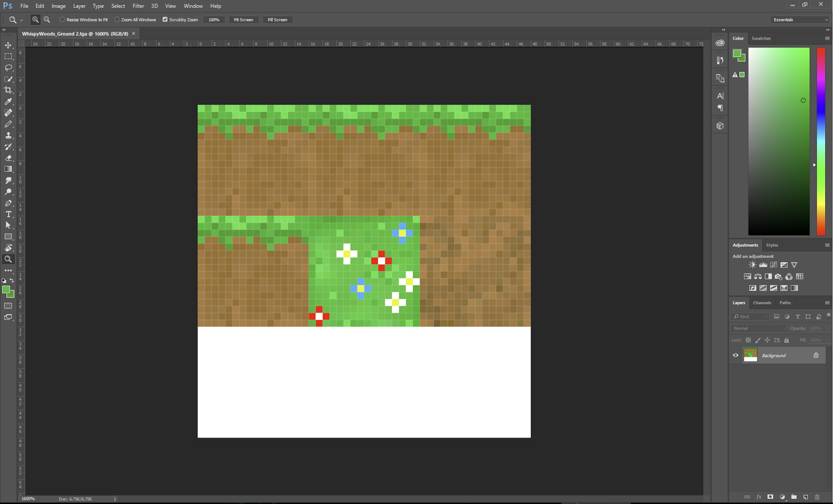Add a Brightness/Contrast adjustment
The image size is (833, 504).
coord(752,265)
